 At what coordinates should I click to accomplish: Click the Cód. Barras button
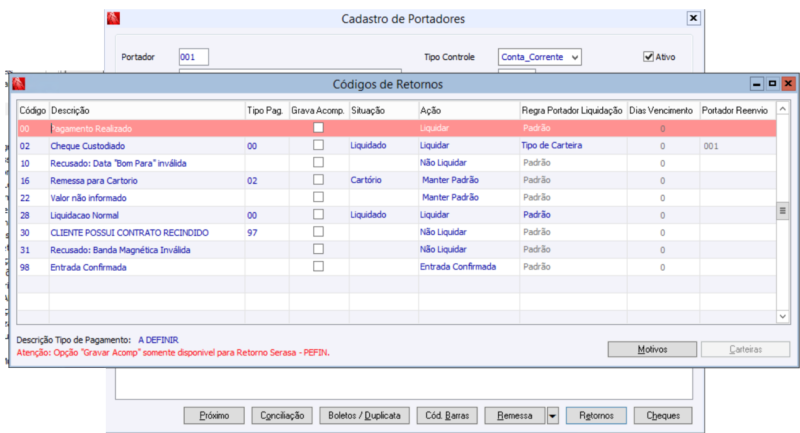447,416
